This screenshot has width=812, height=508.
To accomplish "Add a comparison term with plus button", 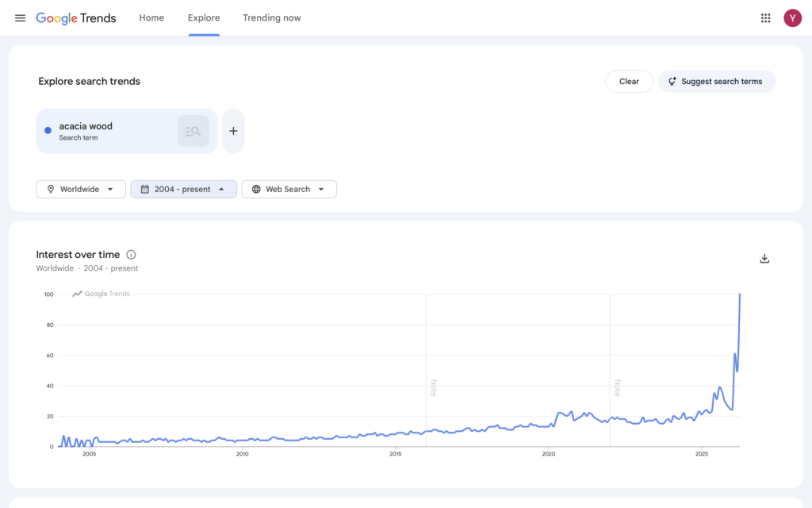I will pos(233,131).
